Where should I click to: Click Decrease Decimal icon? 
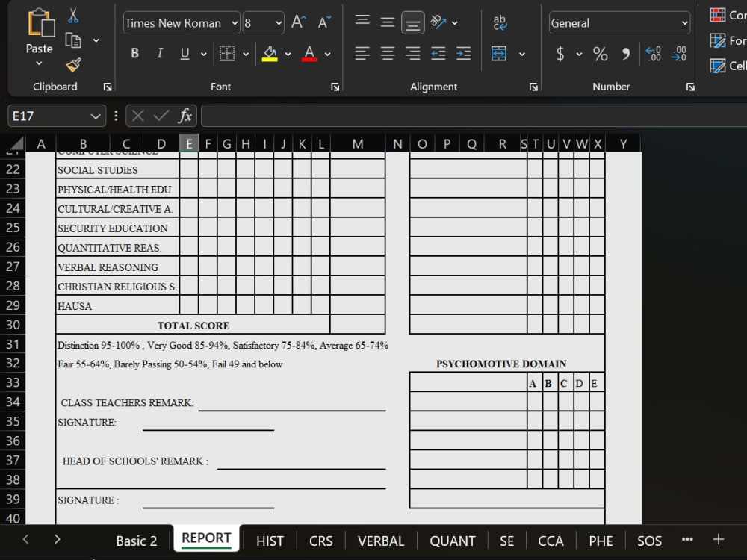coord(679,53)
